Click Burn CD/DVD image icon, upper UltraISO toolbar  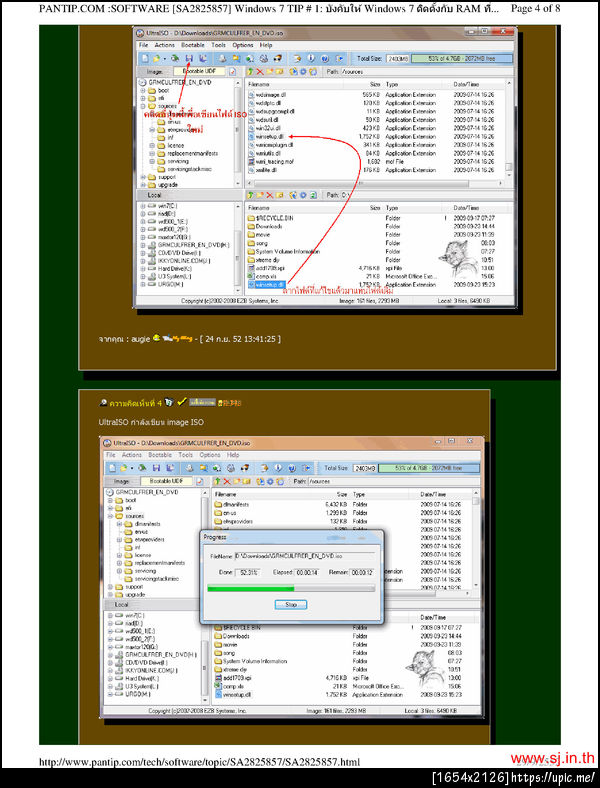coord(277,58)
